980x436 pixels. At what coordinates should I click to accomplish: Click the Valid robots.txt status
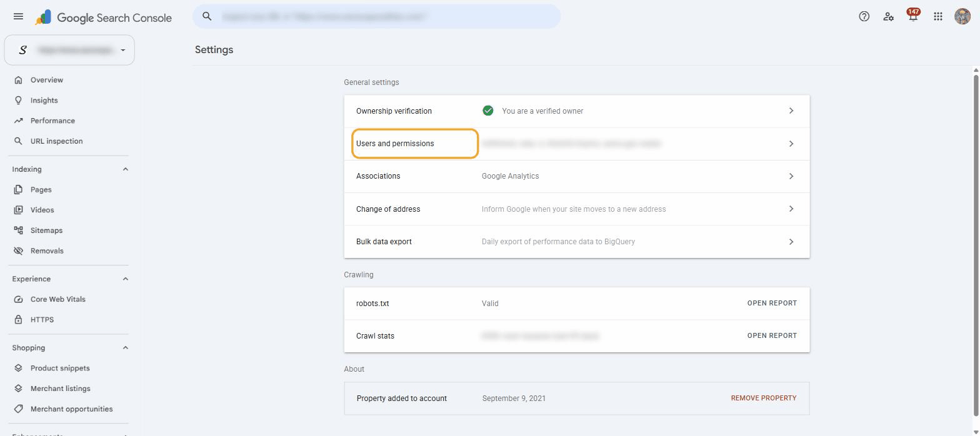click(490, 304)
